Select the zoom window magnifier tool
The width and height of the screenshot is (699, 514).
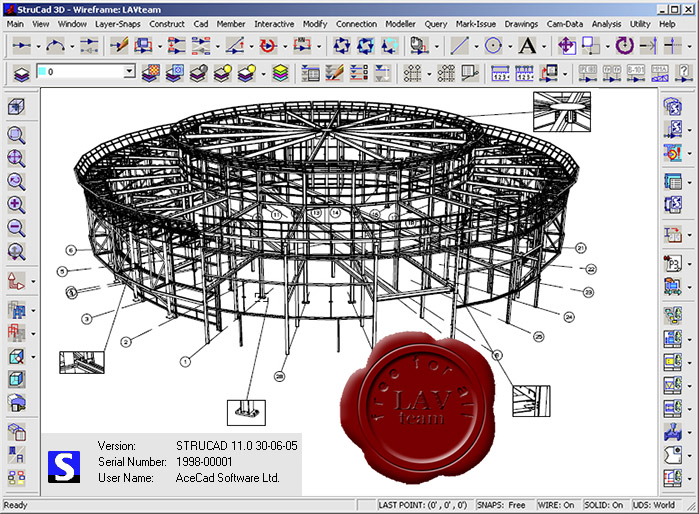(x=16, y=135)
